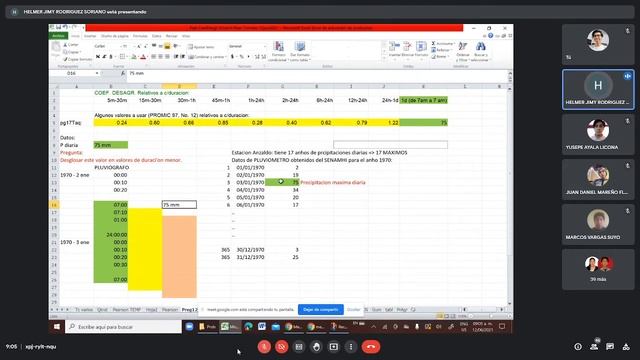
Task: Click the 'Ocultar' link in share bar
Action: (x=353, y=309)
